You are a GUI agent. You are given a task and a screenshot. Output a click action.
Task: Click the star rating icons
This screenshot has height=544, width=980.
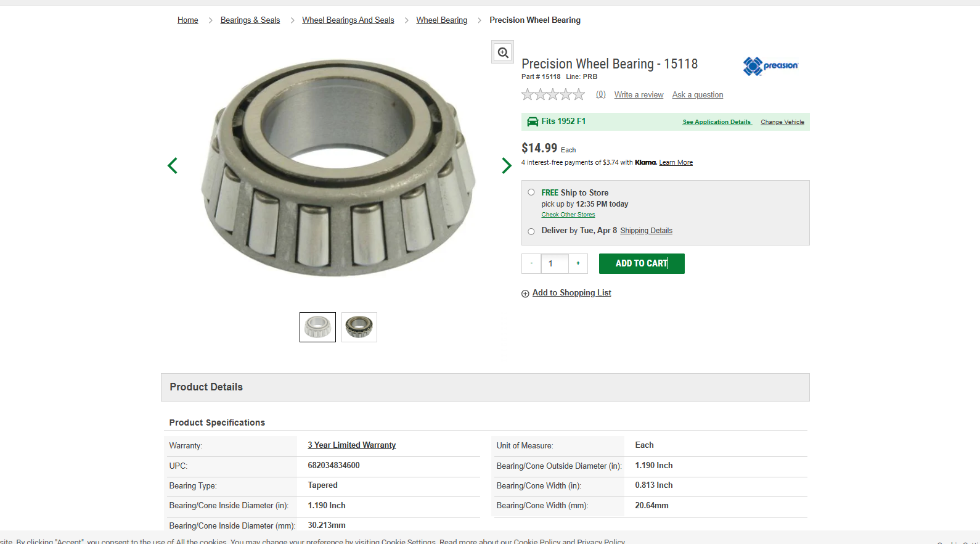click(x=553, y=94)
